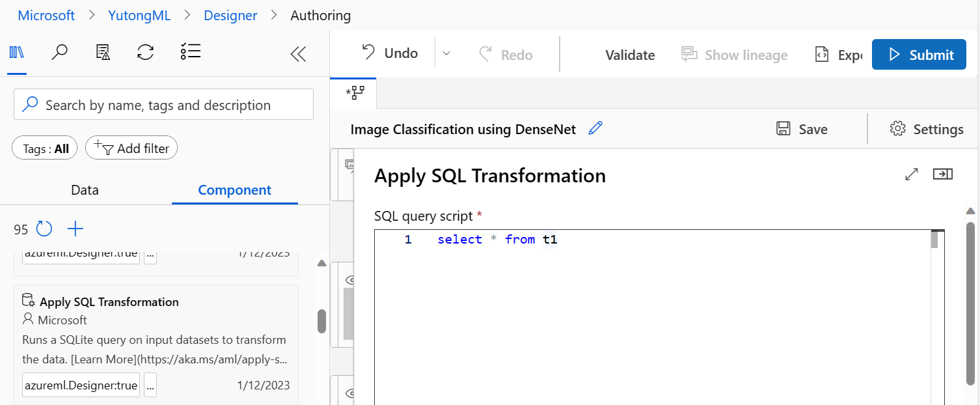
Task: Click the add component plus icon
Action: click(75, 229)
